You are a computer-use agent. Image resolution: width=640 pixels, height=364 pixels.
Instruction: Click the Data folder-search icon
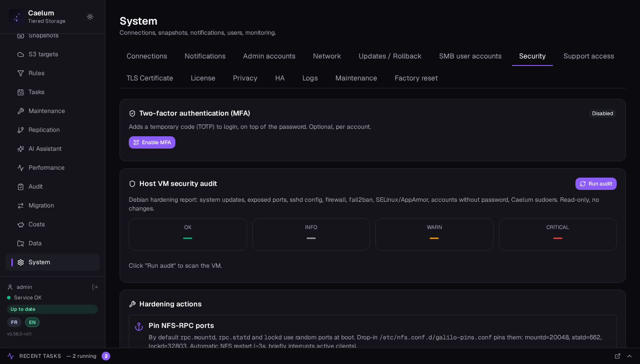coord(21,244)
